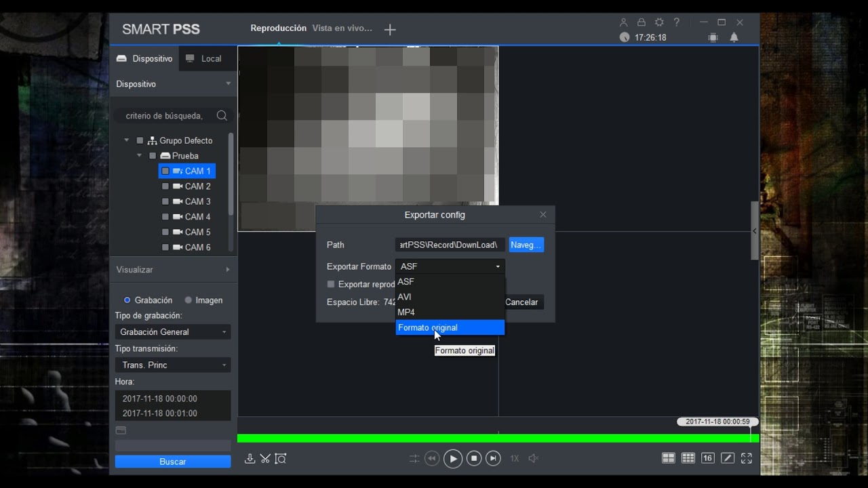Switch to nine-window grid layout

[x=688, y=458]
